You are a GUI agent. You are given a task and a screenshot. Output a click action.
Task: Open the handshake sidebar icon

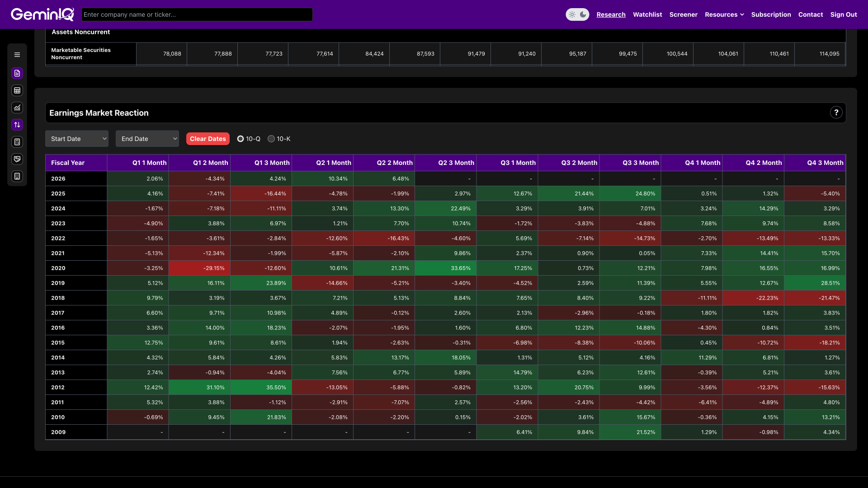pos(17,159)
